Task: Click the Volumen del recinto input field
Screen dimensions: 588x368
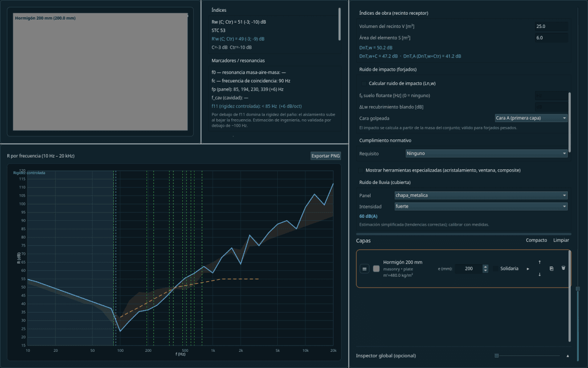Action: click(551, 26)
